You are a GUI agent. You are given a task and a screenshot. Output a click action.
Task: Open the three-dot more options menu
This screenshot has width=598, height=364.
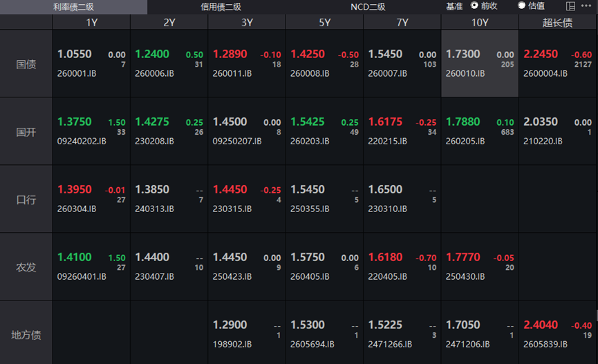coord(586,6)
